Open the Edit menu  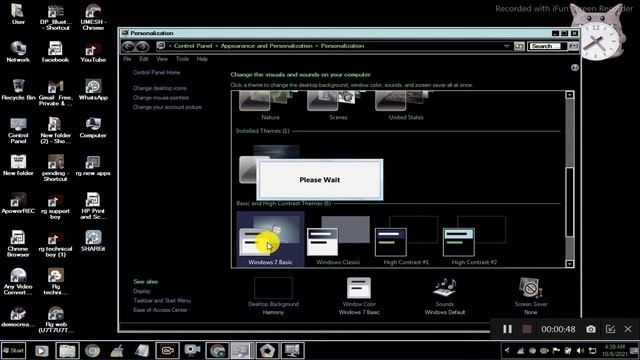pyautogui.click(x=144, y=59)
